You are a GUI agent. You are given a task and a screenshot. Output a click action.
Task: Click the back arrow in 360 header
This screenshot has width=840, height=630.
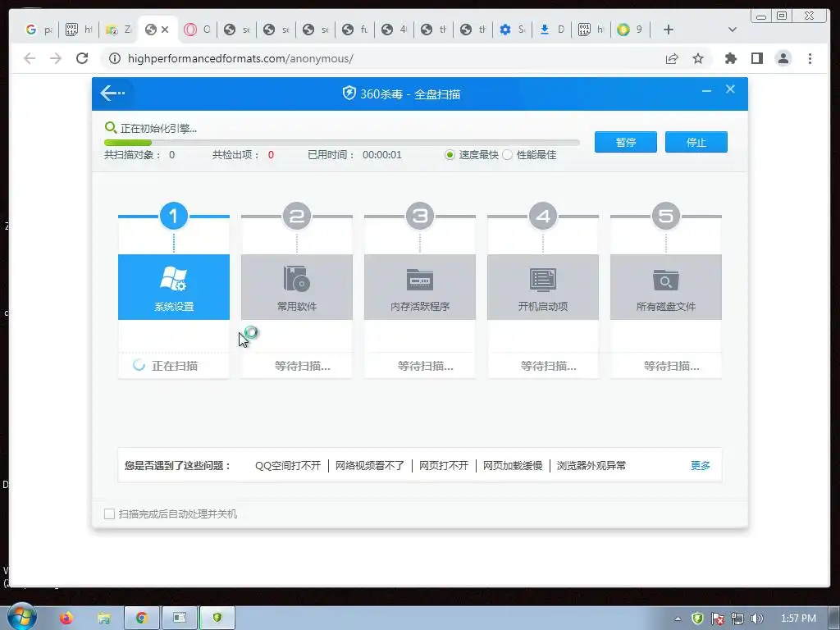click(x=112, y=94)
